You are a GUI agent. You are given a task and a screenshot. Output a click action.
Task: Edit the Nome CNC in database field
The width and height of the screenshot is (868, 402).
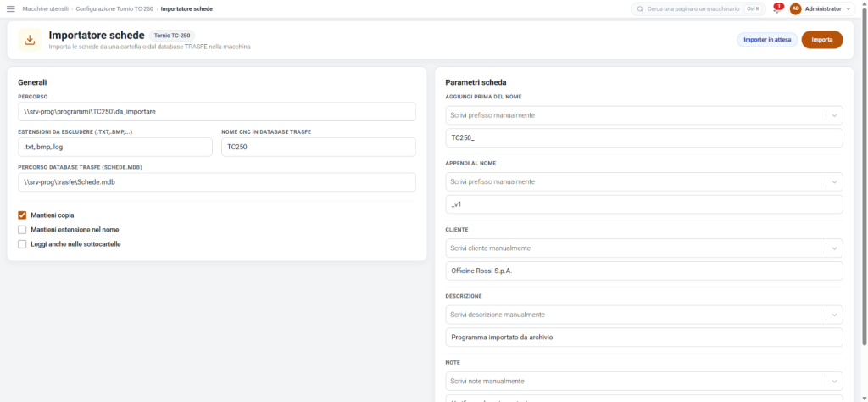pyautogui.click(x=319, y=147)
